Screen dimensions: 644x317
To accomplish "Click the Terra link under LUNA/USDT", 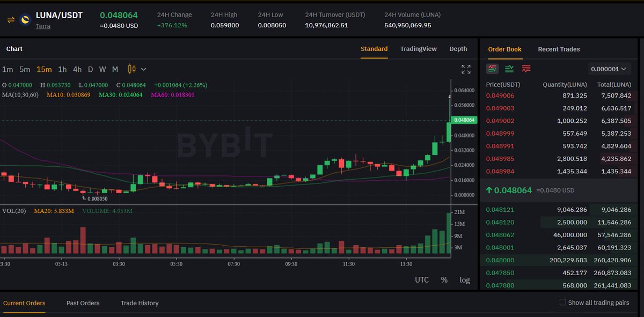I will (x=43, y=26).
